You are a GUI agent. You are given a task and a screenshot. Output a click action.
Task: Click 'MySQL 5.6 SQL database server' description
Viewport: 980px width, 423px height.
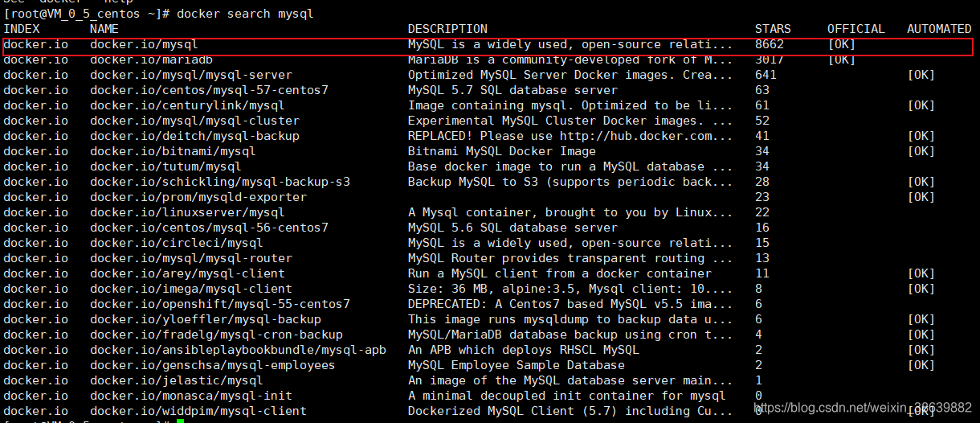[x=512, y=228]
